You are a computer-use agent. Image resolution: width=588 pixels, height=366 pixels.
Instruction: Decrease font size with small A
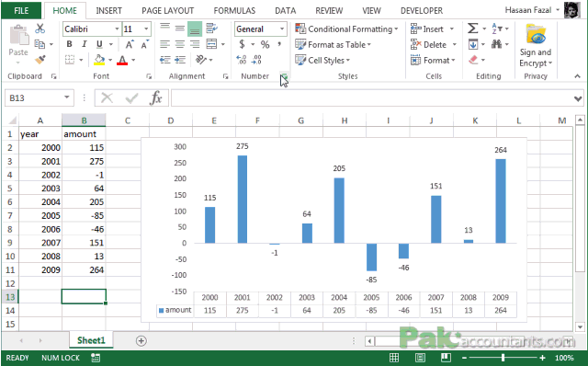point(145,44)
